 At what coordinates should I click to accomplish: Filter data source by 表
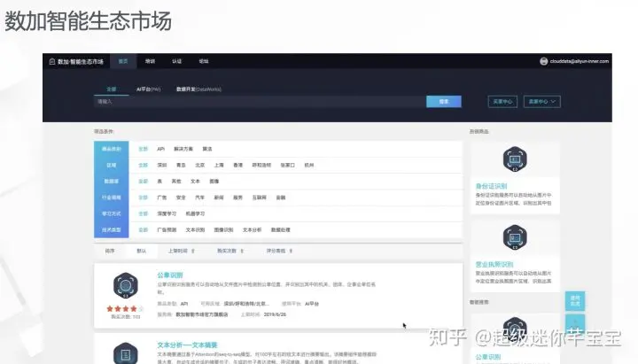(159, 182)
